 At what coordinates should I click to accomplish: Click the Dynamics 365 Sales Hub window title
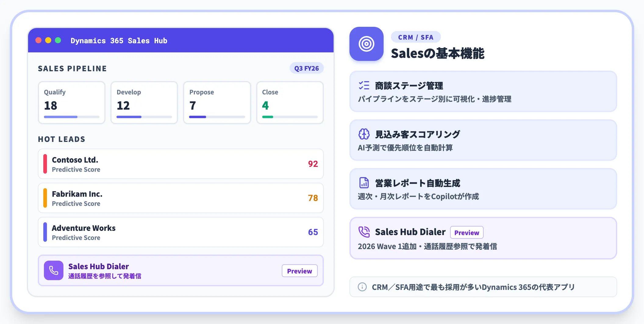click(119, 40)
